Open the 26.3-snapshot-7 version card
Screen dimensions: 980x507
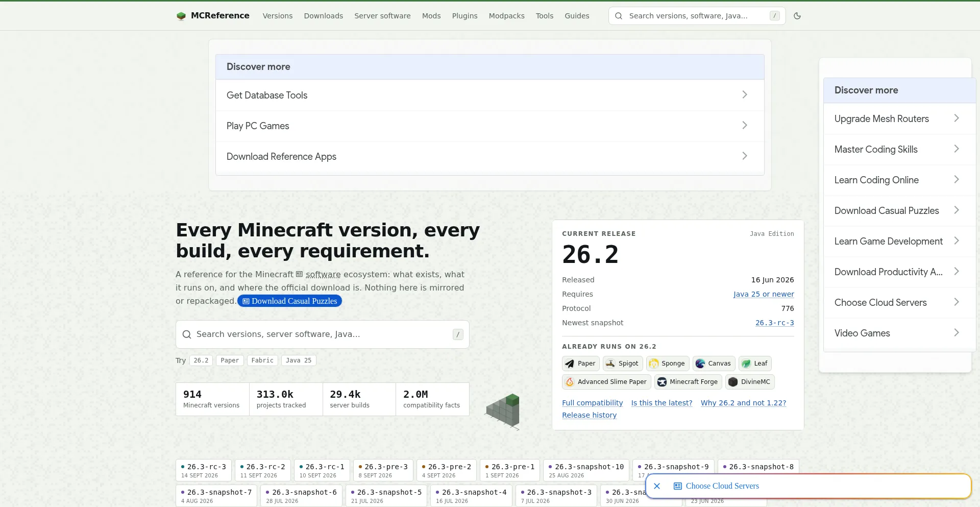coord(216,496)
